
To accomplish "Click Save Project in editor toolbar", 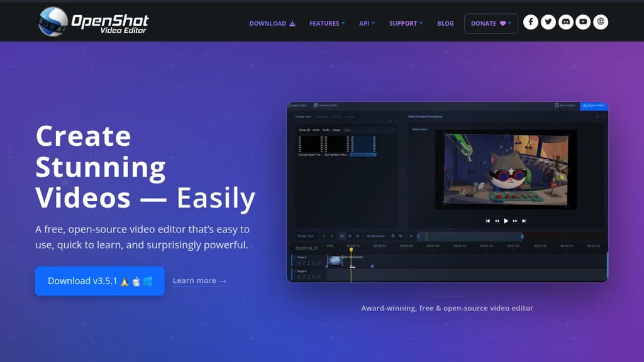I will tap(565, 106).
